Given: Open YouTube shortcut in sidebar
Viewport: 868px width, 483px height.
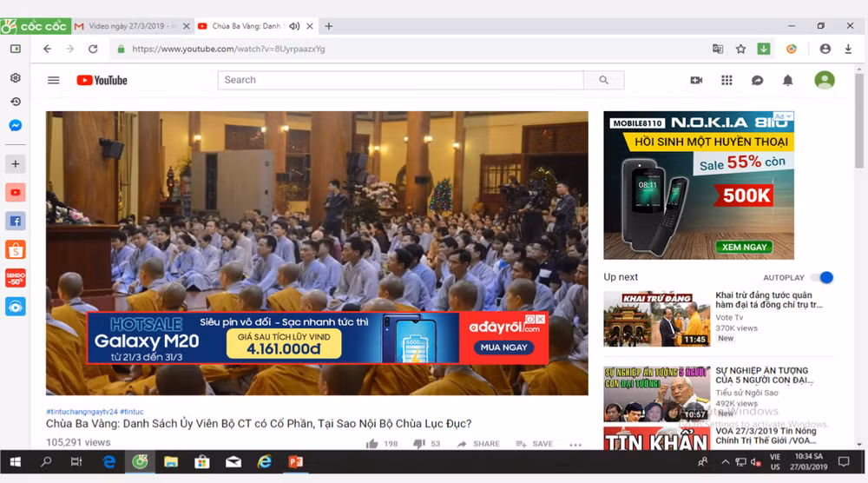Looking at the screenshot, I should [16, 192].
